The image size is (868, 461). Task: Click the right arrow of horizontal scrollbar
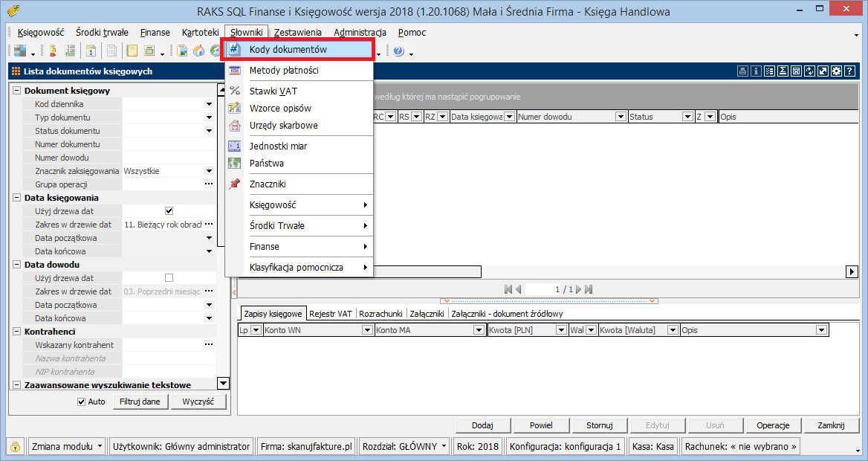point(852,272)
